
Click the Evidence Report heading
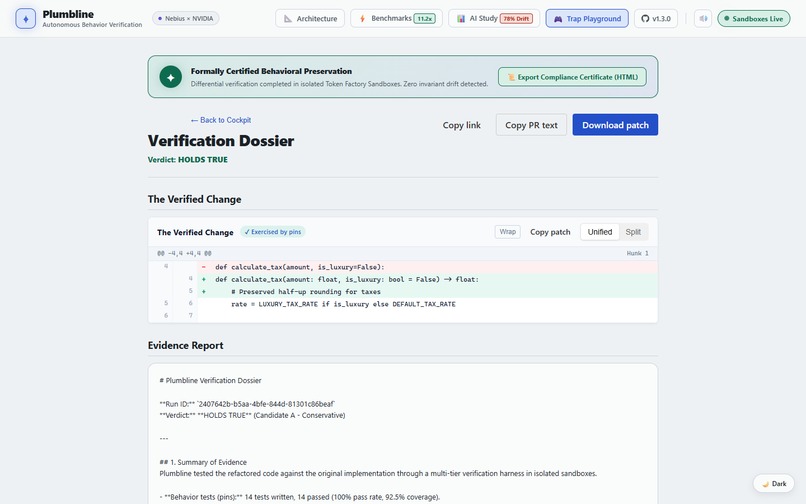point(186,345)
